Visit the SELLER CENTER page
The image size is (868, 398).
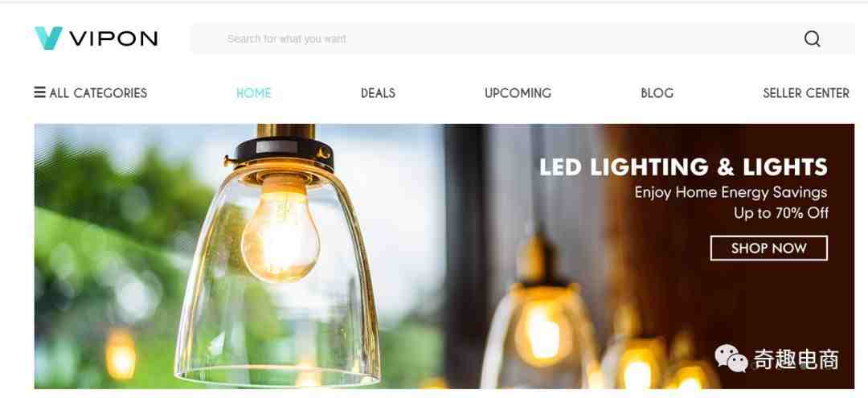click(x=806, y=93)
